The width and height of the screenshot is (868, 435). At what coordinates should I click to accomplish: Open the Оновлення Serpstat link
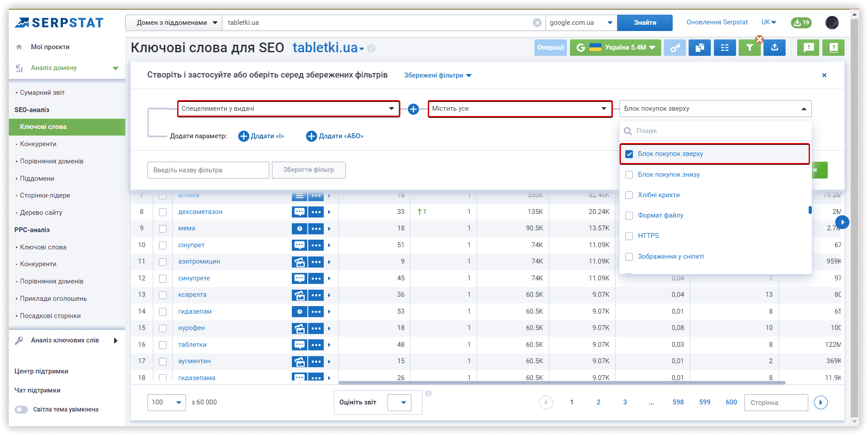point(717,22)
